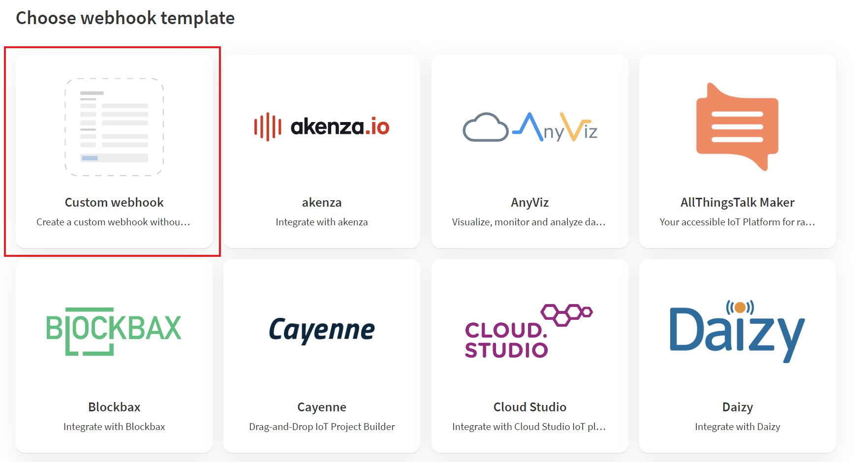
Task: Click the Blockbax green logo
Action: pos(114,332)
